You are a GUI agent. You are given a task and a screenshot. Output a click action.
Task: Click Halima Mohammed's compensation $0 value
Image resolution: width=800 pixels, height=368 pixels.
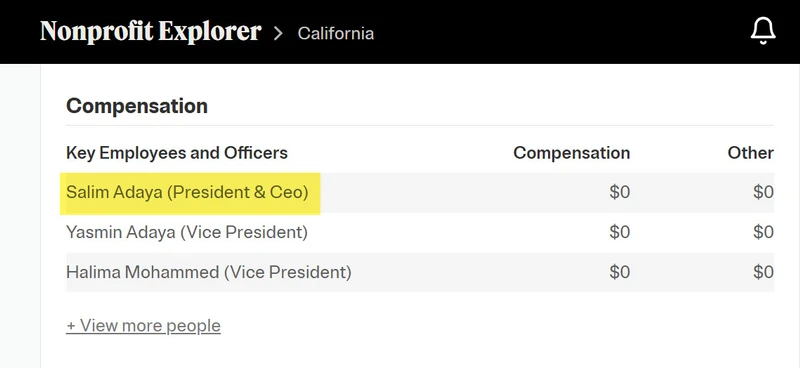[x=619, y=272]
